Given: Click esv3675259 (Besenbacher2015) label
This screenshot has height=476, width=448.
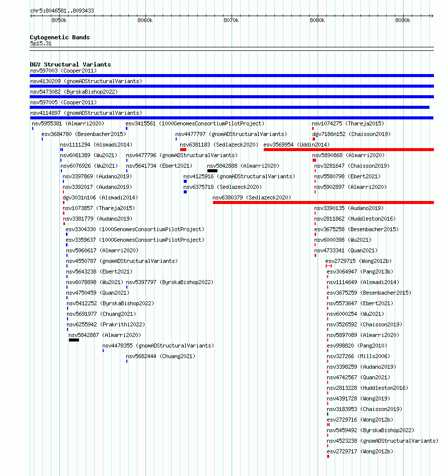Looking at the screenshot, I should 369,293.
